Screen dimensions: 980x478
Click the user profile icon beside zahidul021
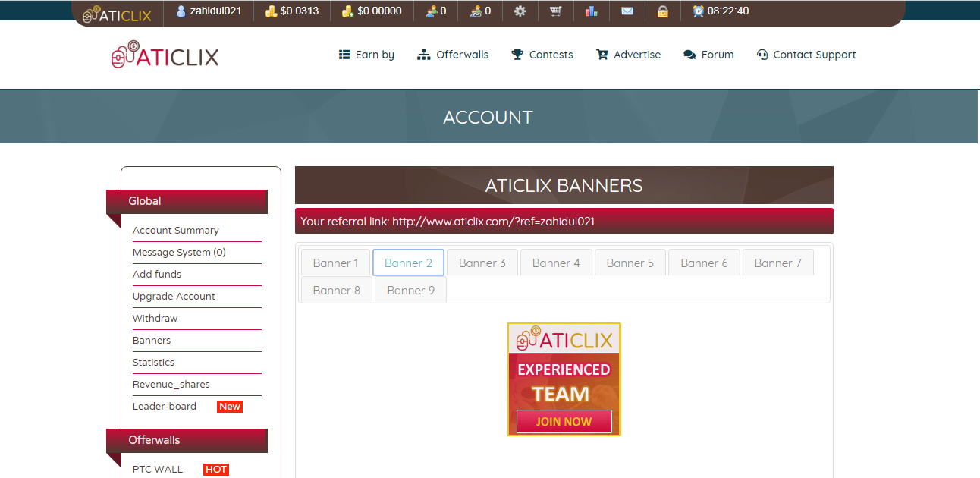point(181,11)
